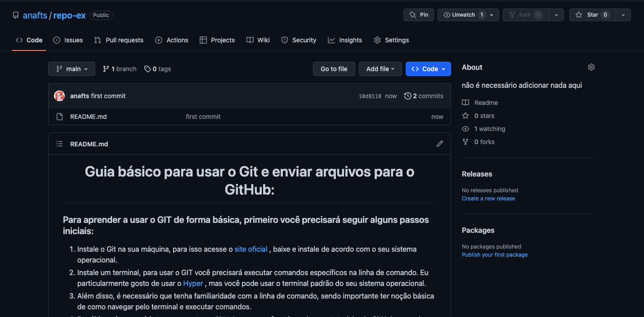Click the Unwatch button
The height and width of the screenshot is (317, 644).
(x=464, y=15)
